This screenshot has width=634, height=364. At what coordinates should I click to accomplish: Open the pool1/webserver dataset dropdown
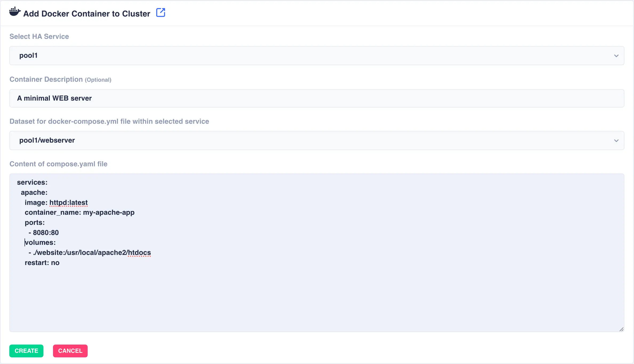pos(316,140)
